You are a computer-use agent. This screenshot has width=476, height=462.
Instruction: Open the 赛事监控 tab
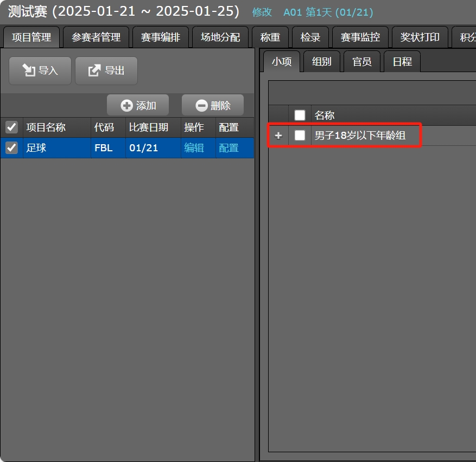pos(360,37)
